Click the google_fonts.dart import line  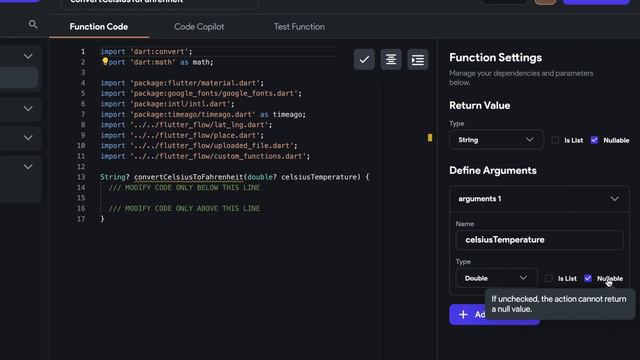201,93
